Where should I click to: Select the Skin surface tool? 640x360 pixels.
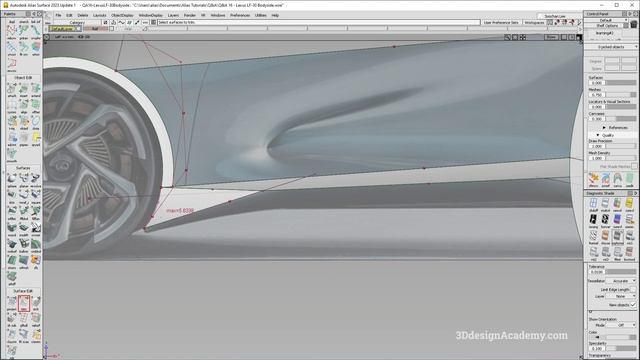point(11,195)
